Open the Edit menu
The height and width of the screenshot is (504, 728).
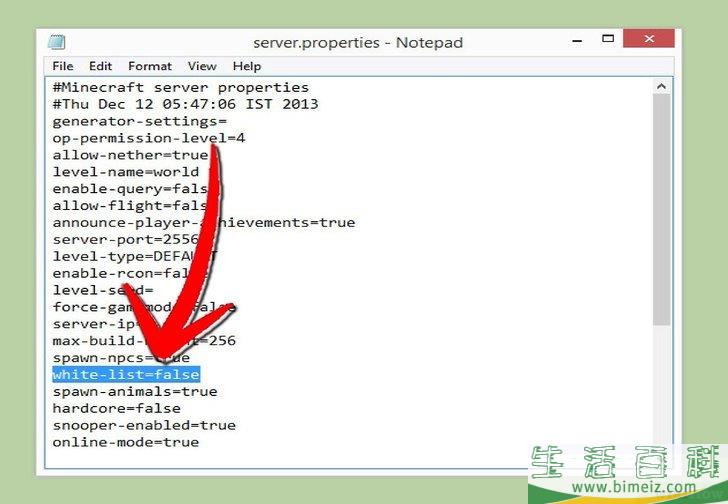click(x=100, y=66)
